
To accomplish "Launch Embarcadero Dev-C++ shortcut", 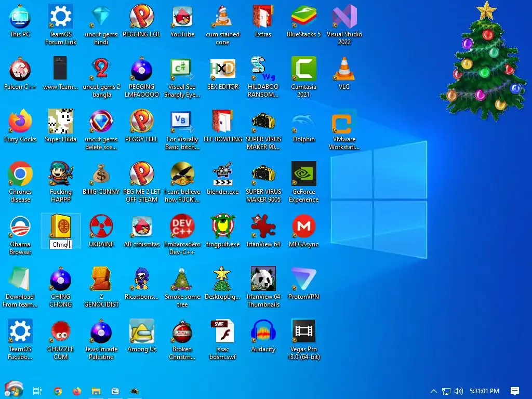I will pos(182,234).
